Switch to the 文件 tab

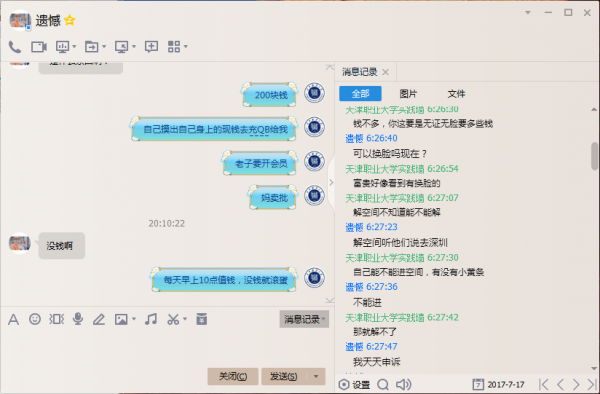[x=456, y=94]
